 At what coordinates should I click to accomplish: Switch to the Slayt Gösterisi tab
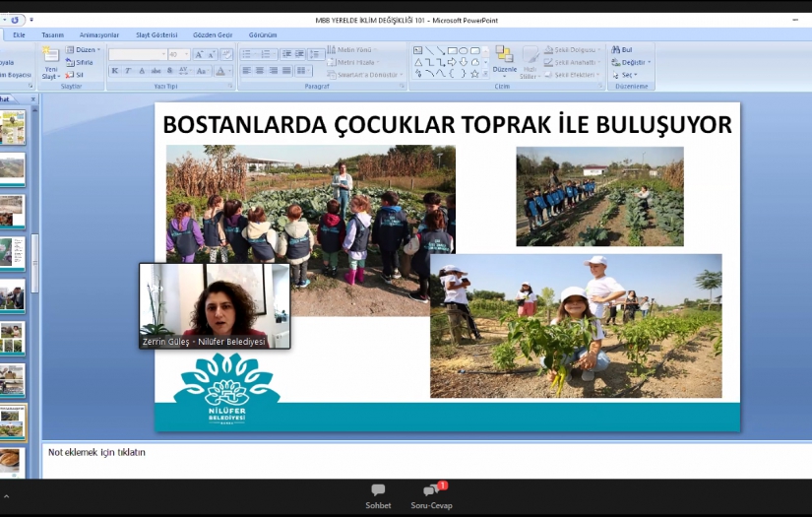156,34
